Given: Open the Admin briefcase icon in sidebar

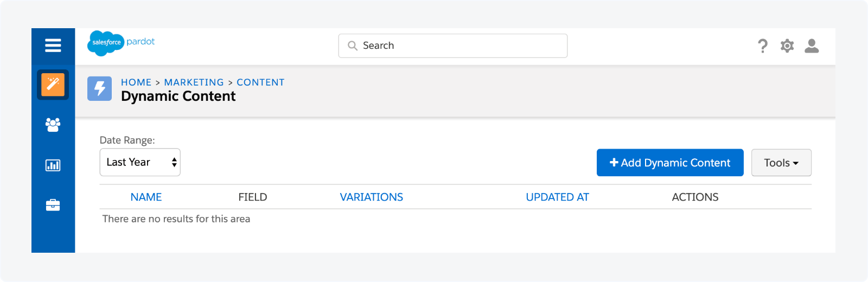Looking at the screenshot, I should [x=53, y=206].
